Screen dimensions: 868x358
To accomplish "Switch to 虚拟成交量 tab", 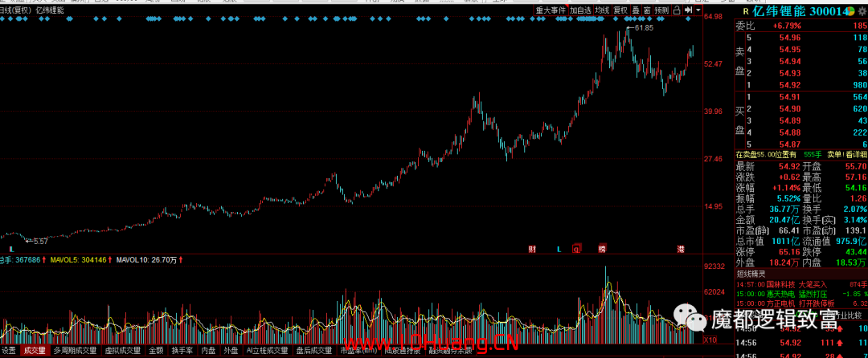I will pos(123,350).
